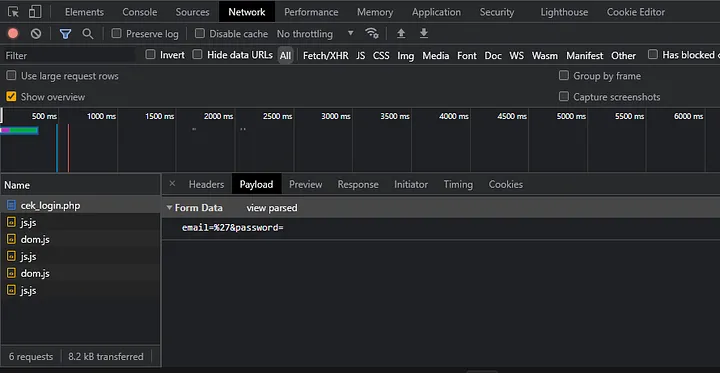Filter requests by Other type

[x=624, y=56]
